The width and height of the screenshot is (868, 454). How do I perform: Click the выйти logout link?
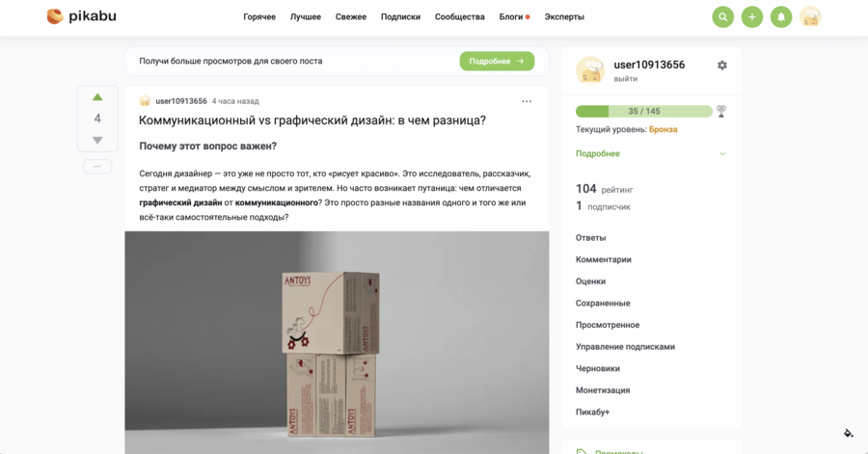(x=625, y=79)
